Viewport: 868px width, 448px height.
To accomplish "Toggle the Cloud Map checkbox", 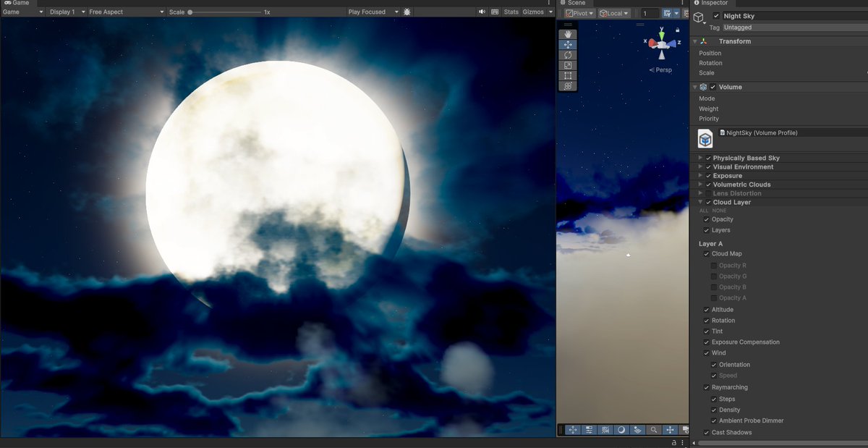I will click(707, 254).
